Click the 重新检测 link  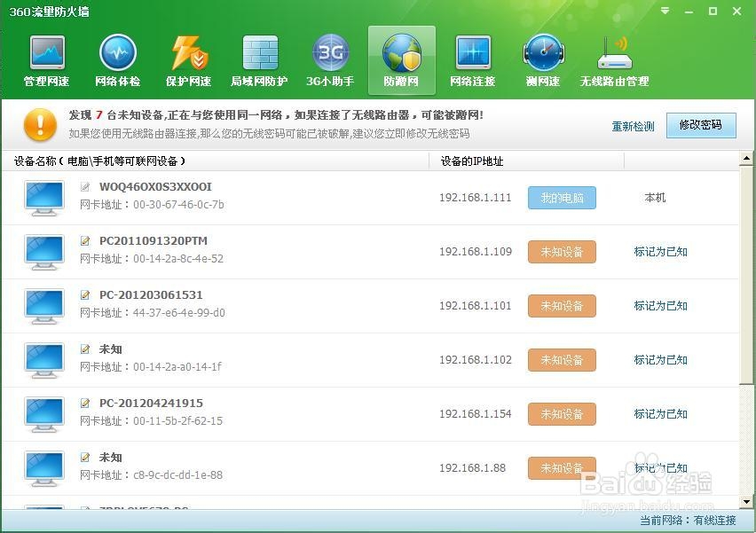click(633, 126)
